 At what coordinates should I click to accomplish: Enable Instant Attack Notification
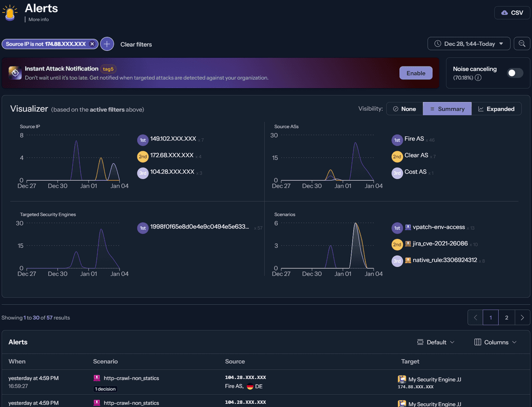coord(416,72)
